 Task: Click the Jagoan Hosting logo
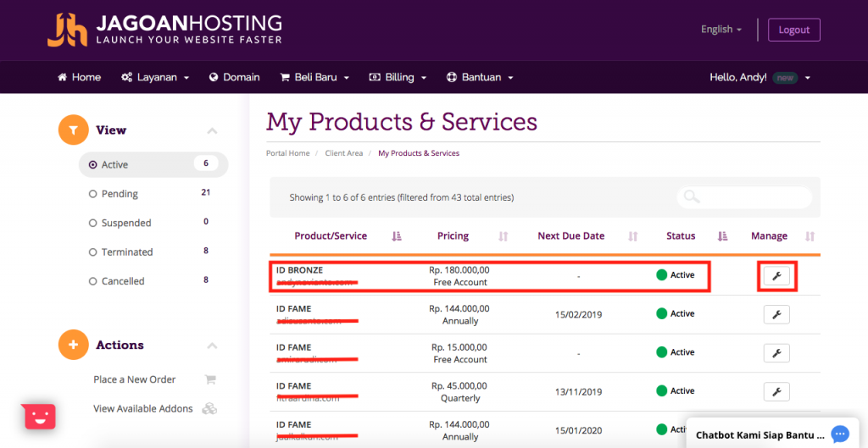coord(164,30)
